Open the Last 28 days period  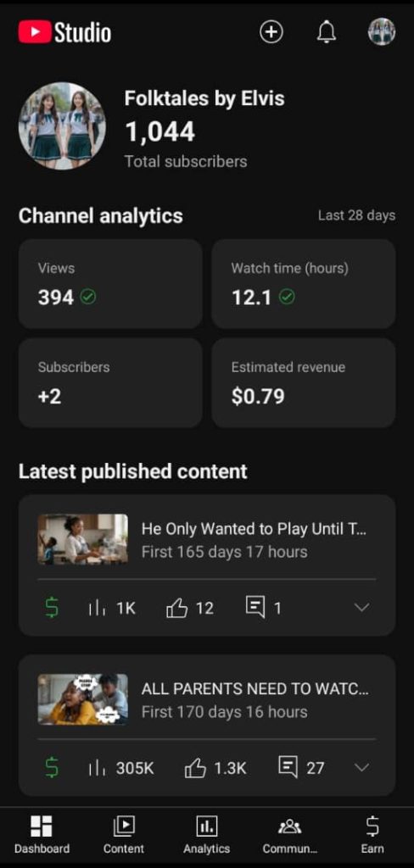[x=356, y=215]
